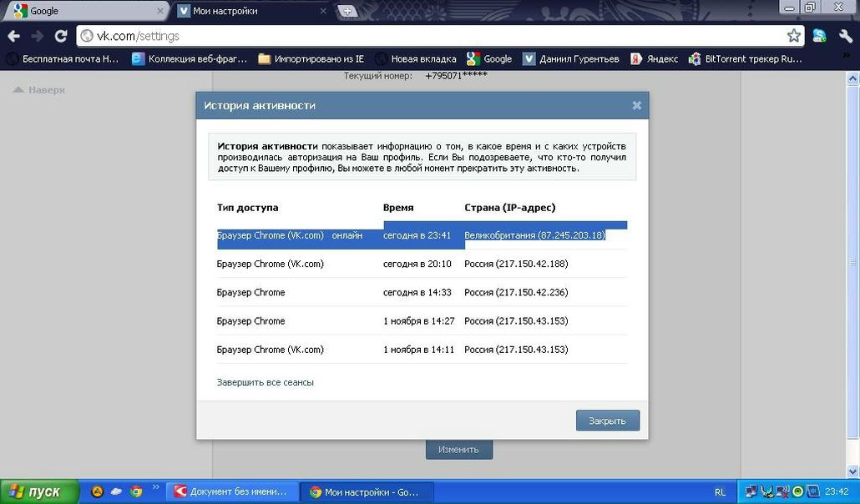This screenshot has width=860, height=504.
Task: Close the activity history dialog with X
Action: [636, 106]
